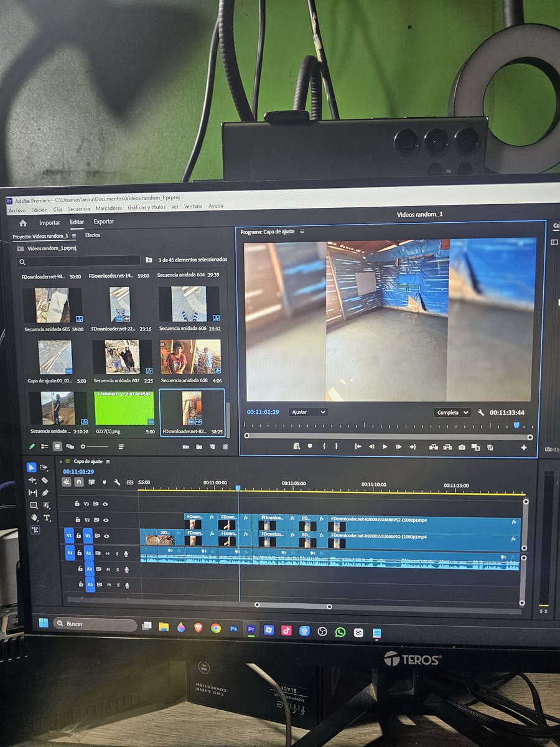The image size is (560, 747).
Task: Open the Gráficos y títulos menu
Action: pyautogui.click(x=147, y=207)
